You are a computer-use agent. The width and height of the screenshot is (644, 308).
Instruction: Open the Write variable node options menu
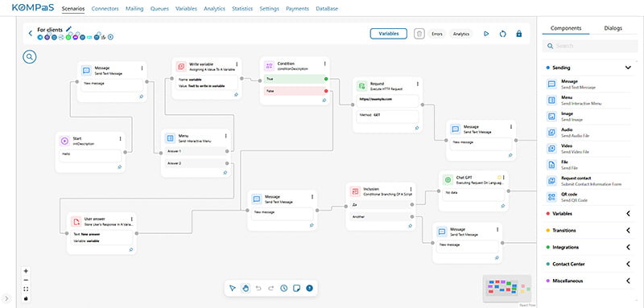pos(237,64)
